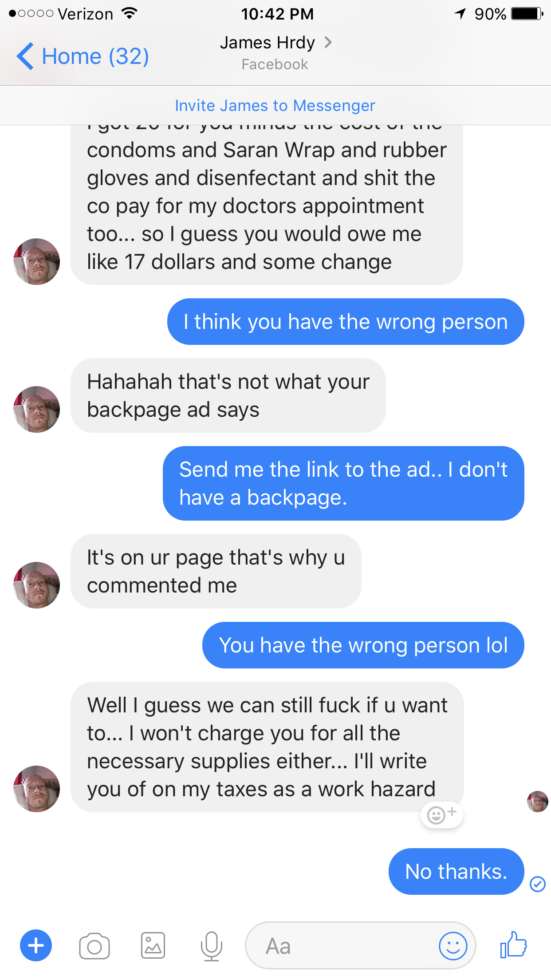Viewport: 551px width, 980px height.
Task: Open the emoji smiley in the text field
Action: [x=453, y=946]
